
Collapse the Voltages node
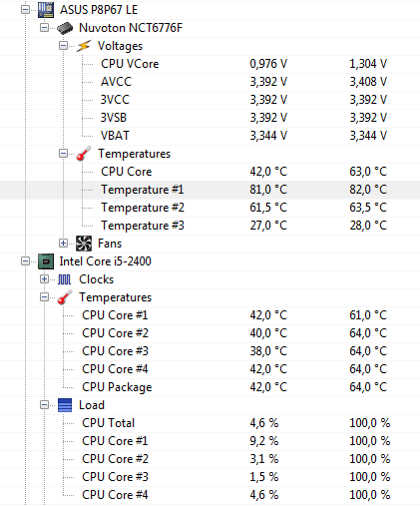pos(63,46)
